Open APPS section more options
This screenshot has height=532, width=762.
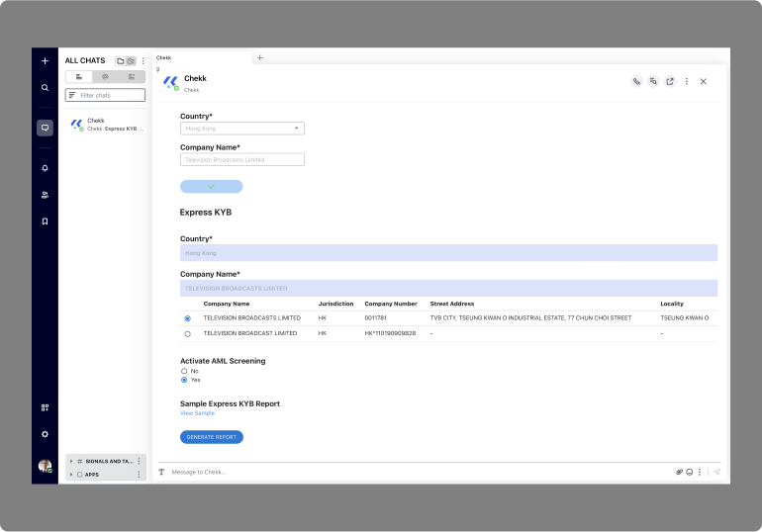coord(139,475)
